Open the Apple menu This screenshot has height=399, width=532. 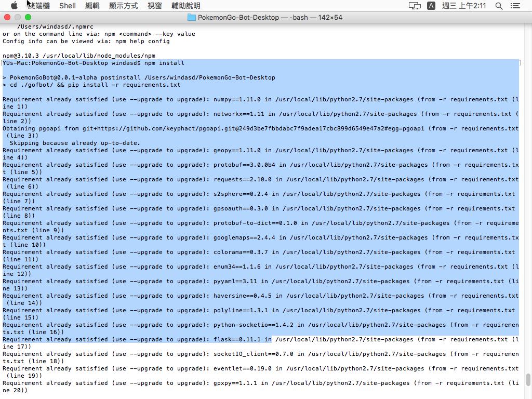[x=14, y=5]
